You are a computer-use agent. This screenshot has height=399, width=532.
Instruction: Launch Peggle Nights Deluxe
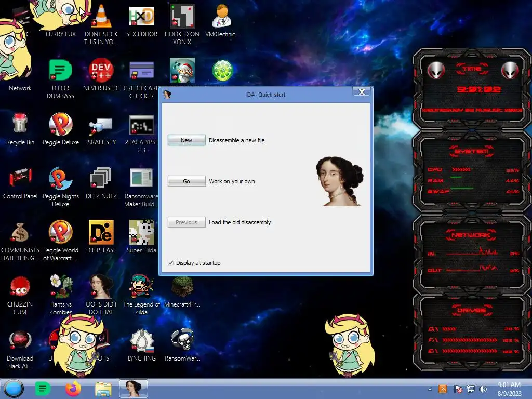(x=60, y=187)
